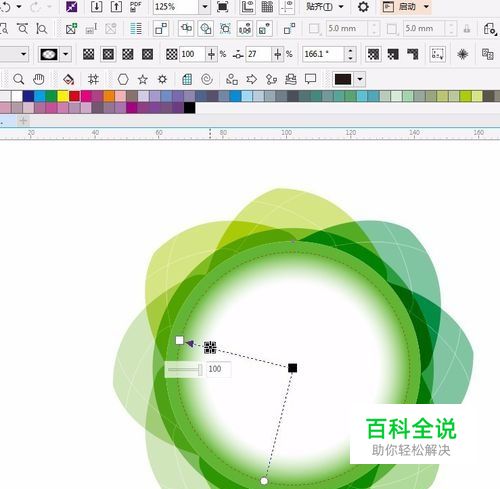Click the transparency picker preview
This screenshot has width=500, height=489.
[49, 54]
